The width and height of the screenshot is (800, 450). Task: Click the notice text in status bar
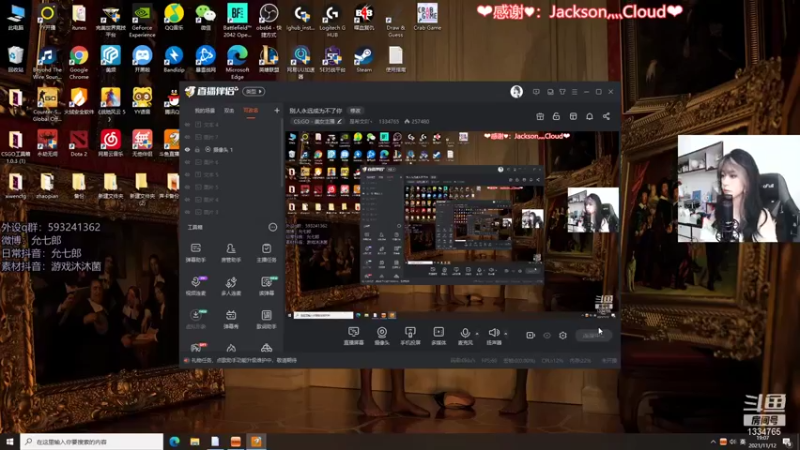click(244, 360)
